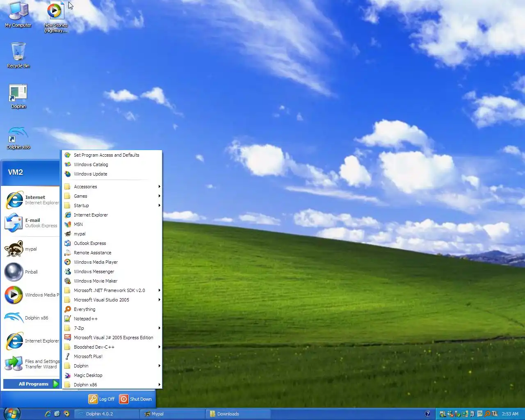Launch Dolphin x86 from recent programs list
The image size is (525, 420).
31,318
